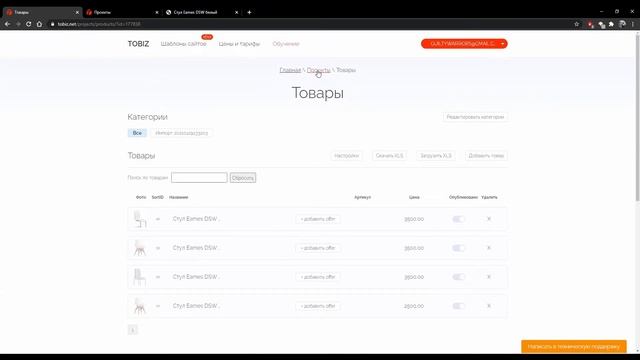Viewport: 640px width, 360px height.
Task: Click добавить offer on first product
Action: pos(318,219)
